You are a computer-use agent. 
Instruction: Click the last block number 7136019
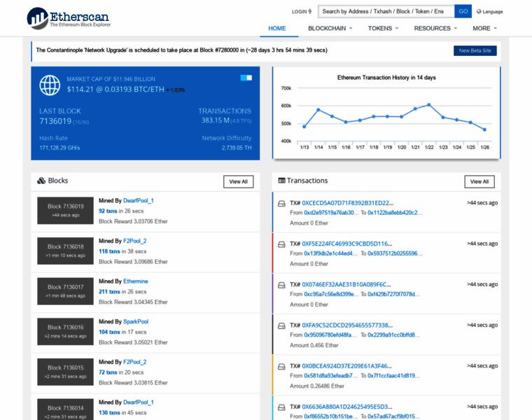tap(55, 121)
